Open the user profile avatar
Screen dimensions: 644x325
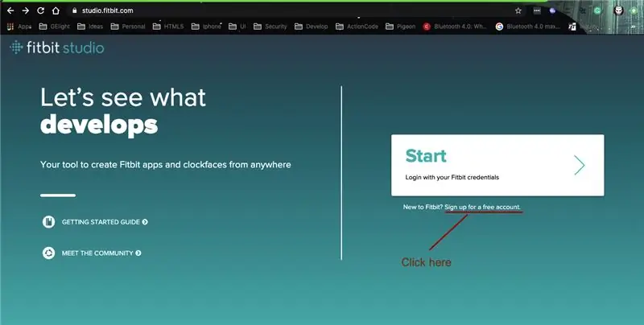[x=618, y=11]
